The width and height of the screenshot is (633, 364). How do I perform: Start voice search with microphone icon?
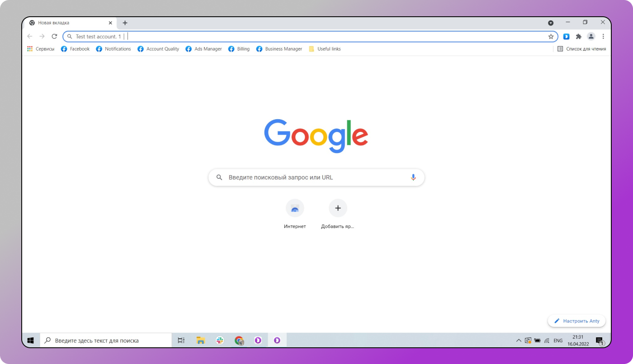click(413, 177)
